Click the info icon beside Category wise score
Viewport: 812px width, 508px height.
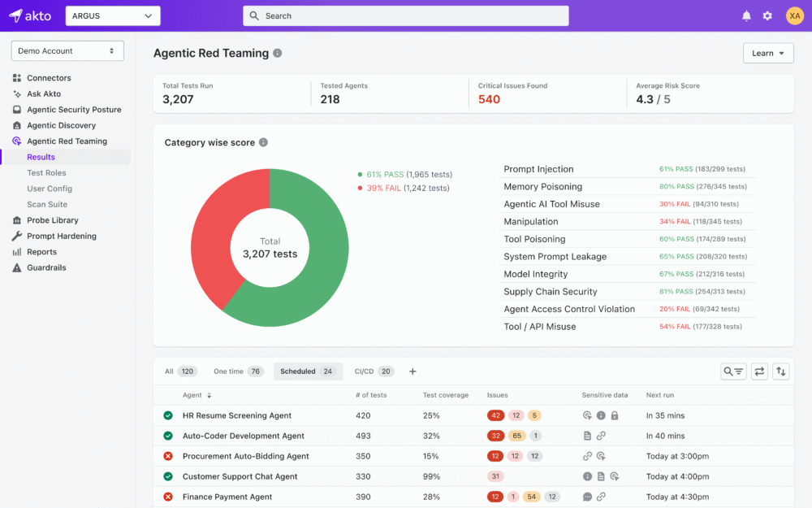[264, 142]
